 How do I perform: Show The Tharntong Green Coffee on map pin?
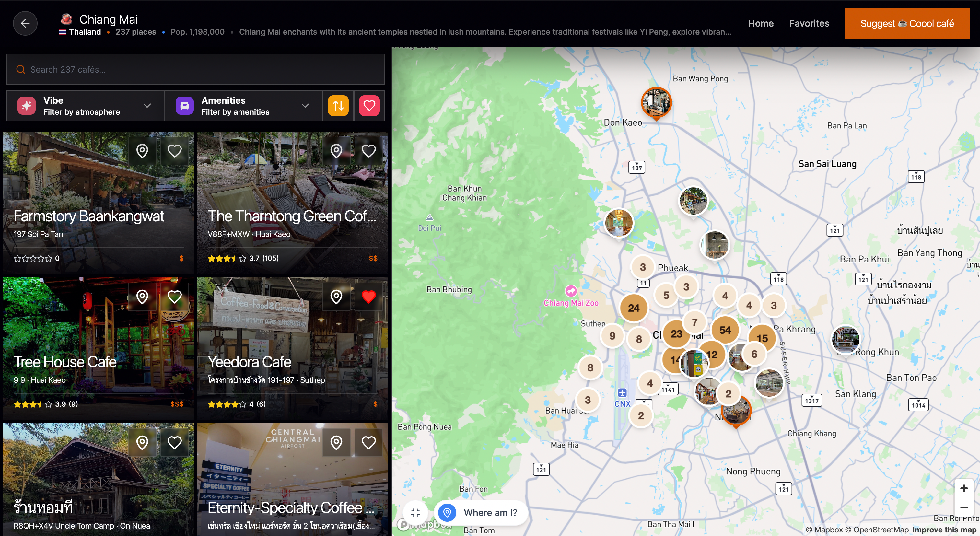pos(336,151)
